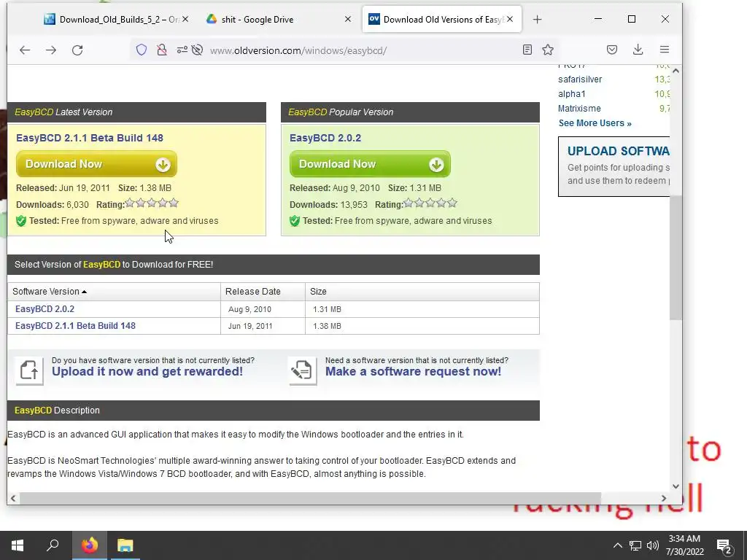Open the Firefox downloads panel
This screenshot has width=747, height=560.
click(x=638, y=50)
